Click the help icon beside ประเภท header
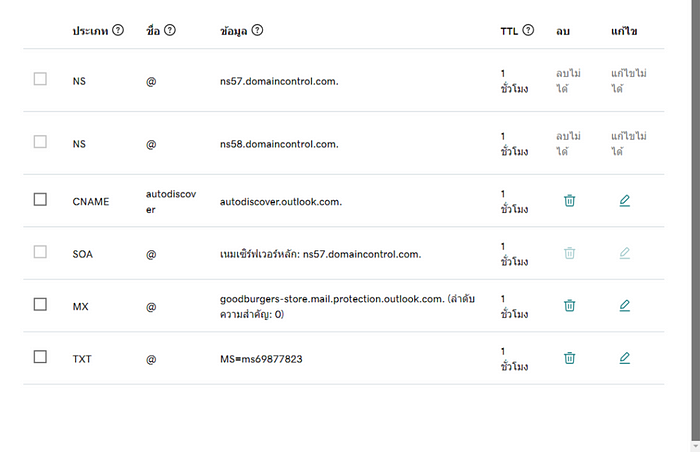This screenshot has width=700, height=452. [x=118, y=30]
